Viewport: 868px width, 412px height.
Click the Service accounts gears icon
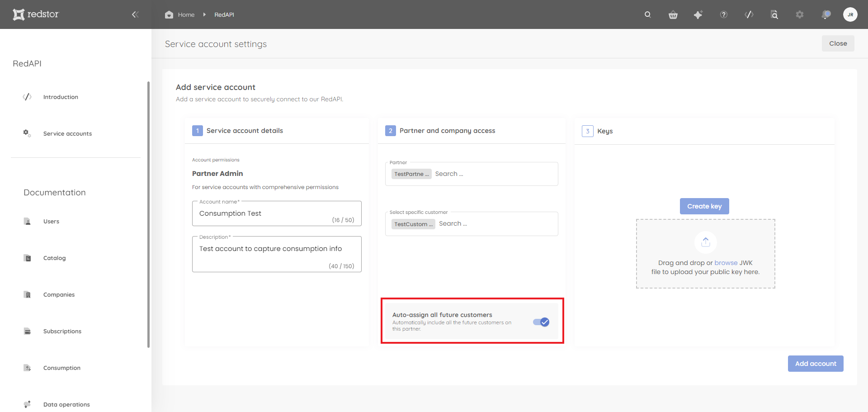pyautogui.click(x=27, y=133)
